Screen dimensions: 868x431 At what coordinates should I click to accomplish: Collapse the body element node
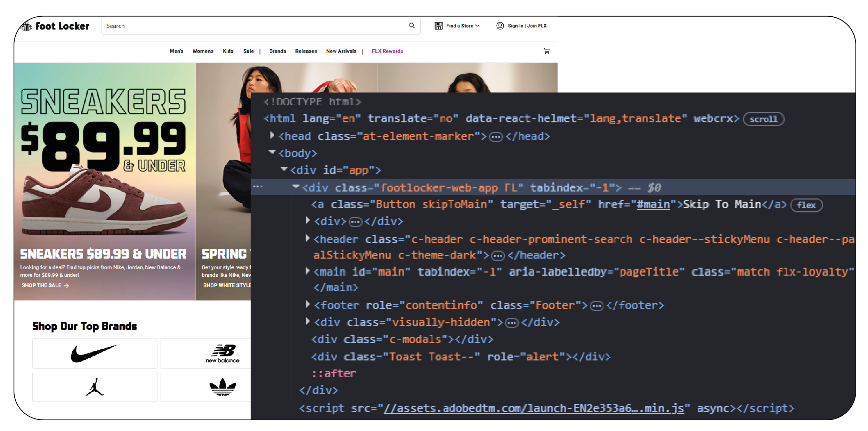[272, 152]
